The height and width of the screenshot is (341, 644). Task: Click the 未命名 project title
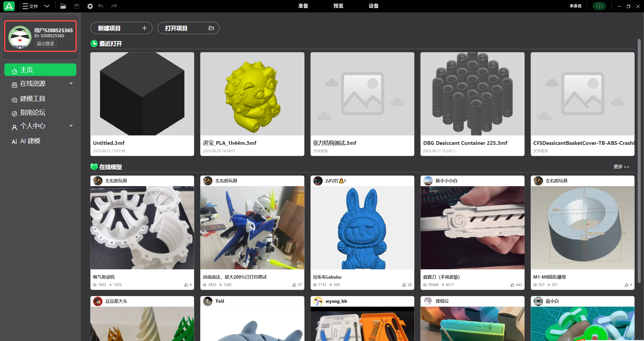click(x=576, y=6)
